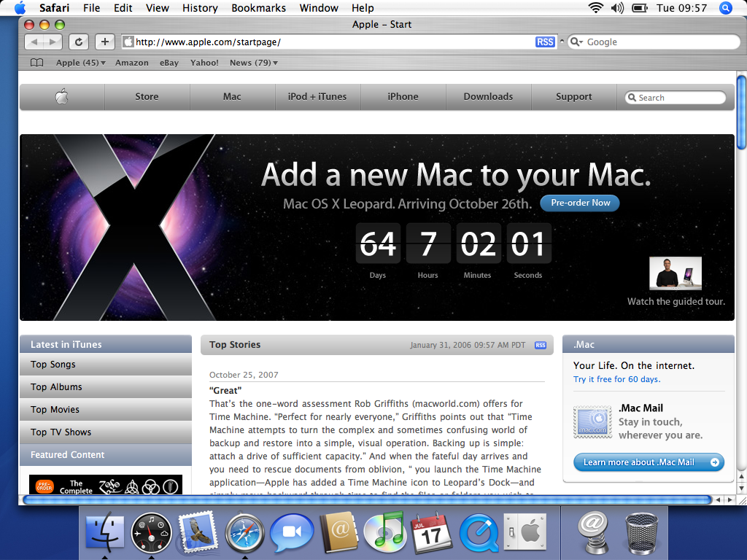Open the History menu
Viewport: 747px width, 560px height.
(200, 8)
